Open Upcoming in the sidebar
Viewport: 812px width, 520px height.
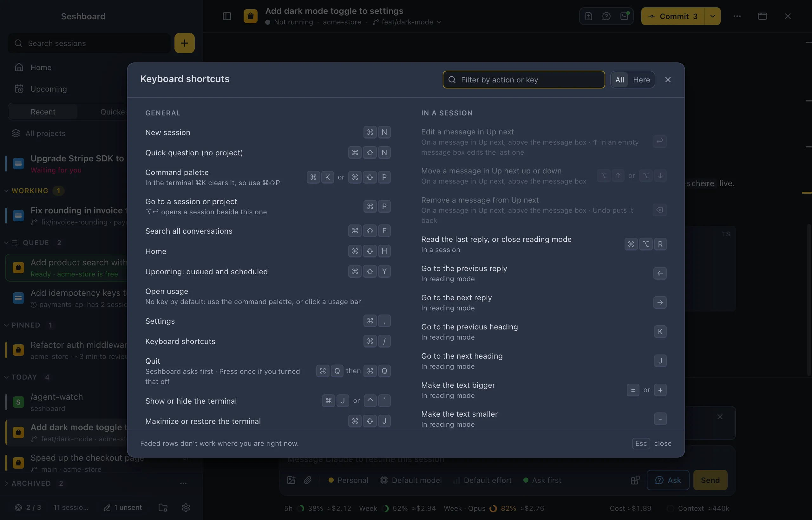point(49,89)
